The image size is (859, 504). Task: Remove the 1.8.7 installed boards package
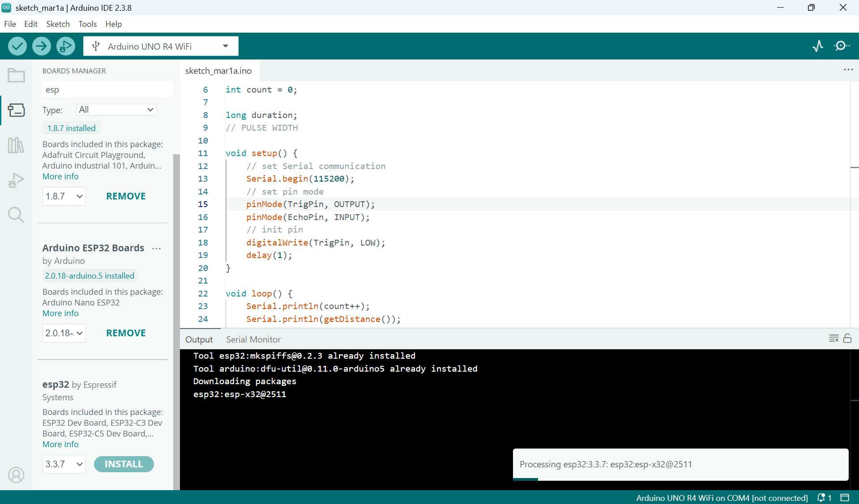click(126, 196)
